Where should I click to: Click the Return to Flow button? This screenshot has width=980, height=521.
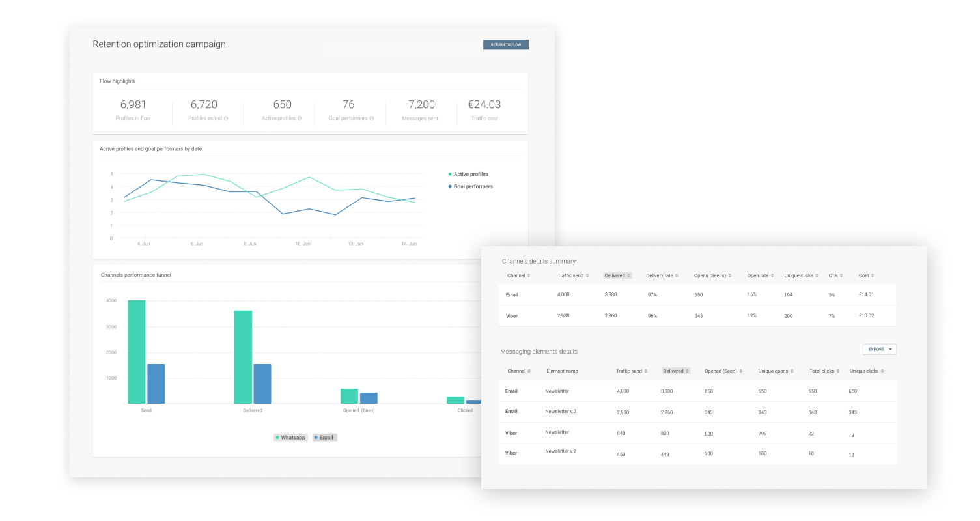pos(505,45)
